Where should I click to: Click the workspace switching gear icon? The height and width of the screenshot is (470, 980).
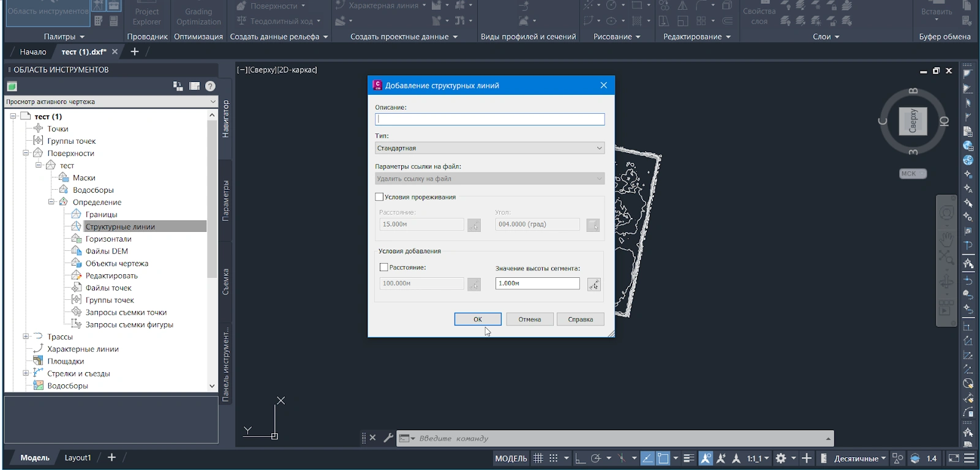pyautogui.click(x=780, y=458)
